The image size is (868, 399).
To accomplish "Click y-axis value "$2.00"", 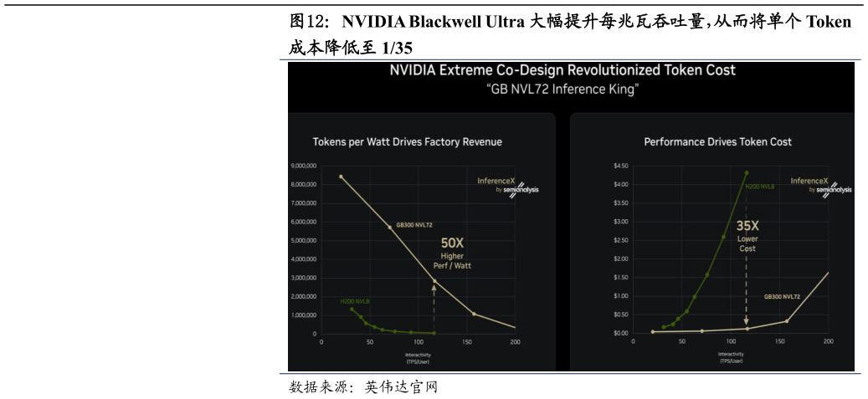I will coord(620,259).
